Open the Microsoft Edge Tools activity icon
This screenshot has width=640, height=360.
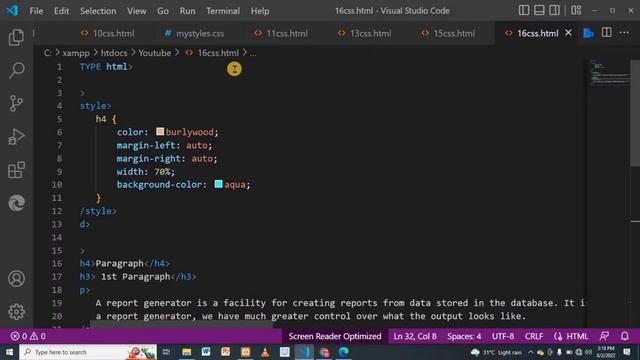coord(16,203)
